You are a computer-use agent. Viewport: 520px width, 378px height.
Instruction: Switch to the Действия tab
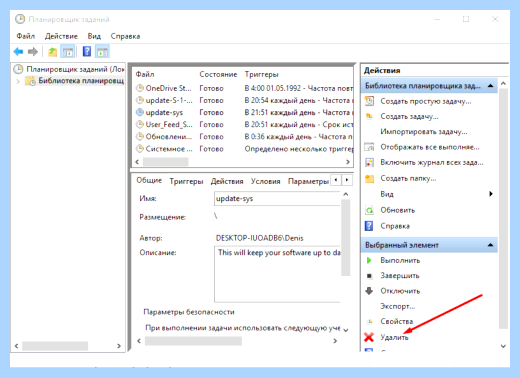click(227, 181)
